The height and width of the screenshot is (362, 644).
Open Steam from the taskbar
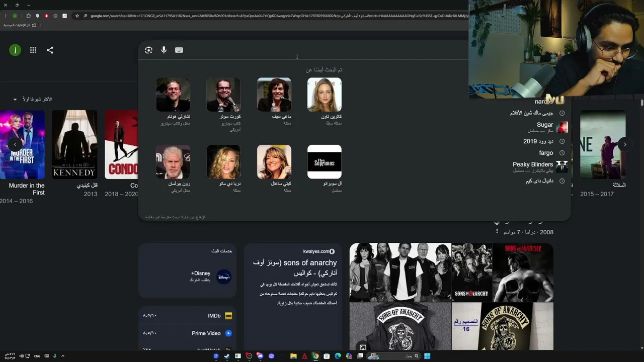[x=227, y=356]
